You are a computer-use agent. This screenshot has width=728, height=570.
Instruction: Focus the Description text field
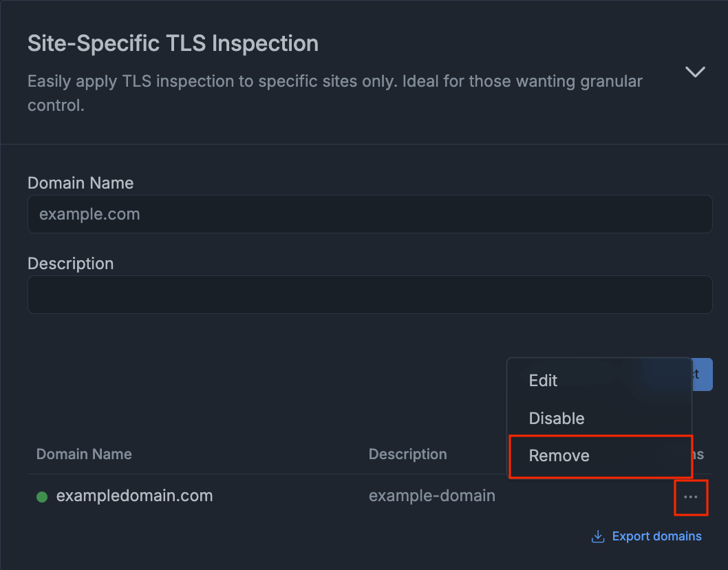click(x=370, y=295)
